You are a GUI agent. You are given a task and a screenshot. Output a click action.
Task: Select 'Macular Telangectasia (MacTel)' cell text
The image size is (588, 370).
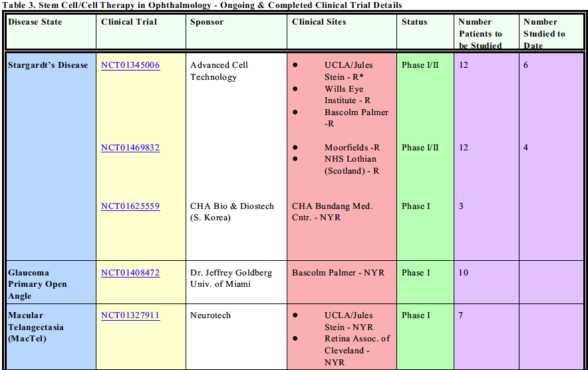(x=36, y=327)
